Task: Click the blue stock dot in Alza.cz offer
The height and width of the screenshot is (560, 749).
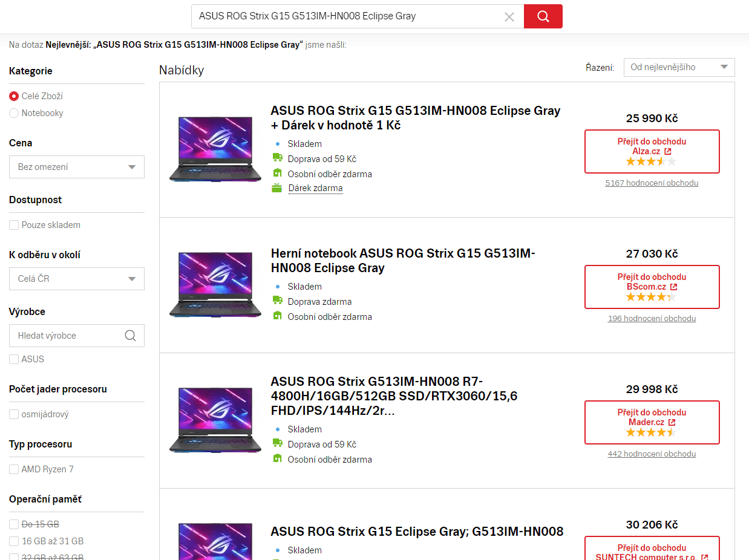Action: coord(278,144)
